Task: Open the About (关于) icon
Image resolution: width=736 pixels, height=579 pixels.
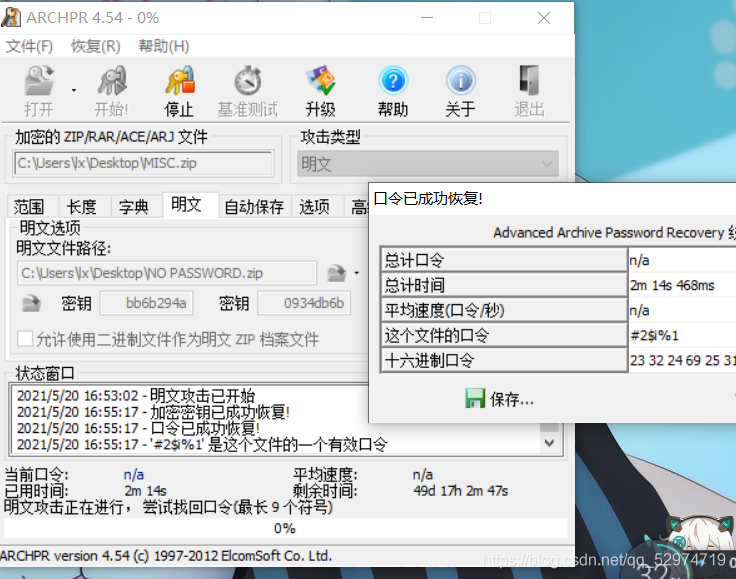Action: pos(460,81)
